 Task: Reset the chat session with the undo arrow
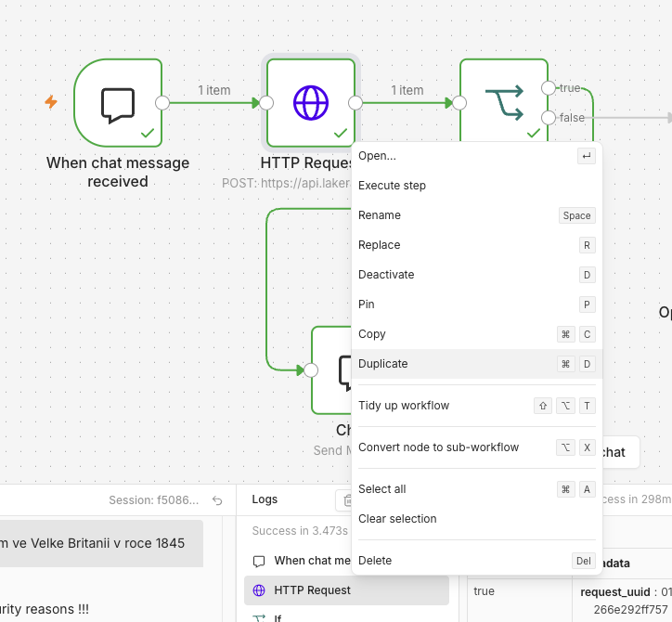tap(217, 500)
